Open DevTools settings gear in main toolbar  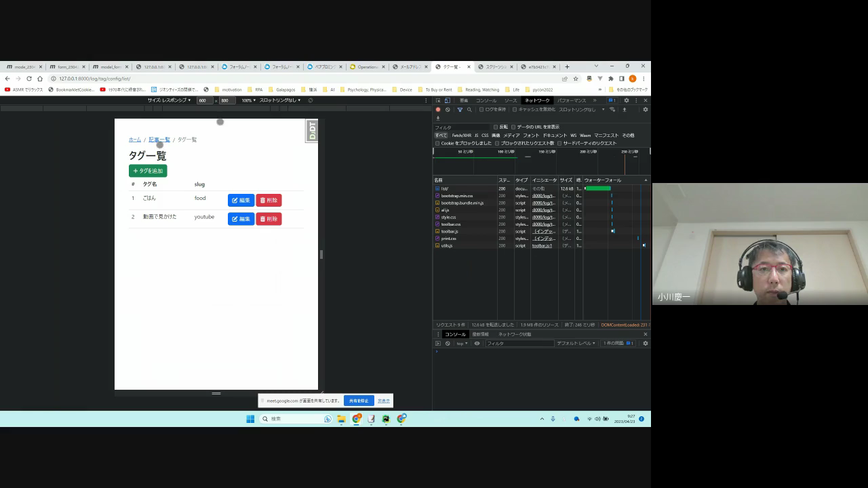click(626, 100)
